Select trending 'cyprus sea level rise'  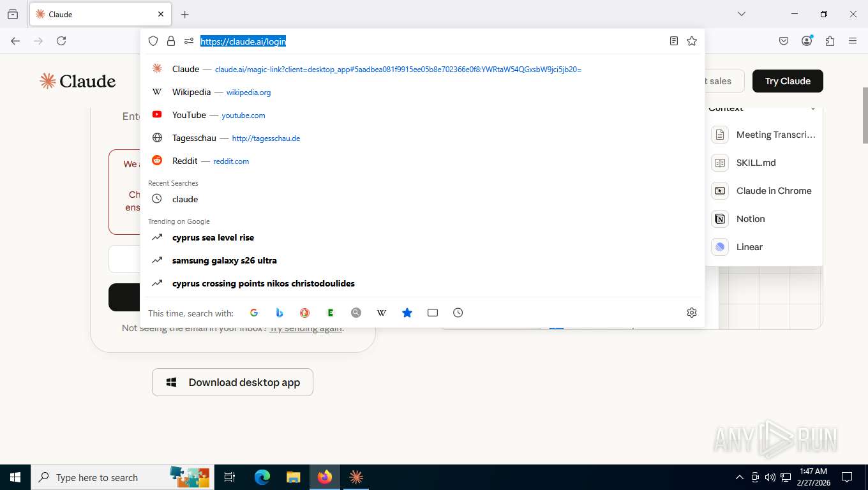[423, 237]
